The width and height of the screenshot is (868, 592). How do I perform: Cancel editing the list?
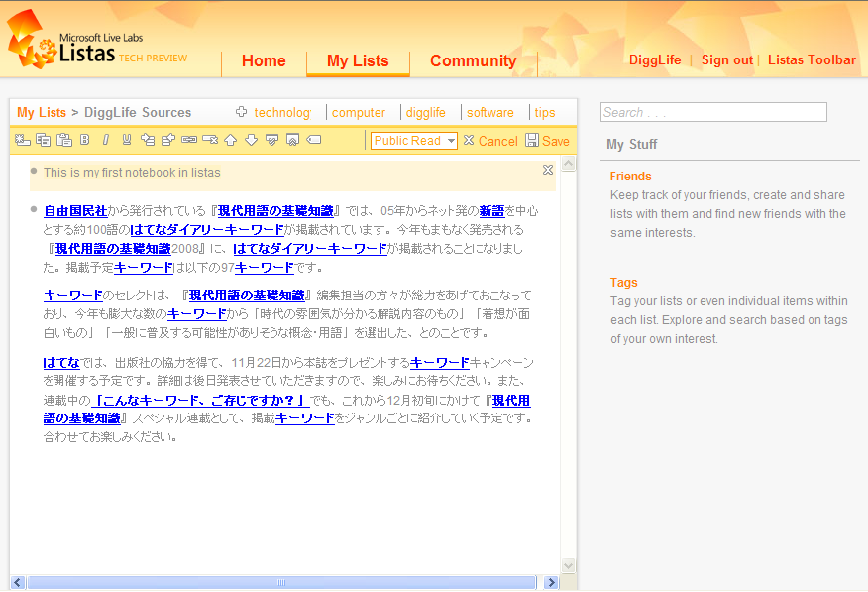(x=497, y=141)
